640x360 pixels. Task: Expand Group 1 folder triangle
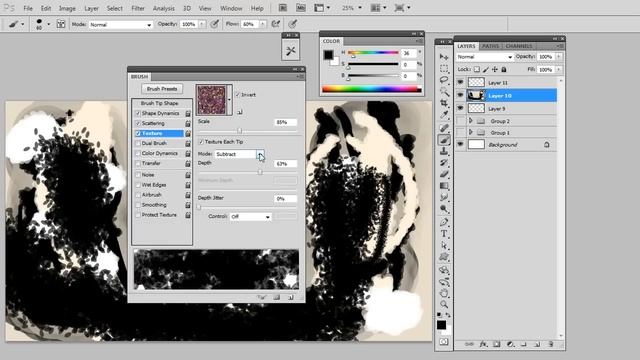click(x=471, y=133)
